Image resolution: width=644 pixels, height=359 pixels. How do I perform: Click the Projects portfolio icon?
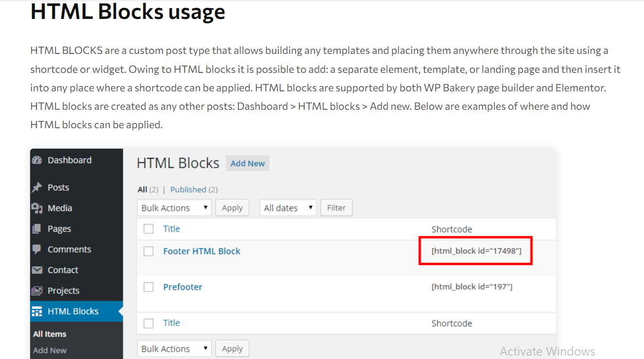[37, 291]
